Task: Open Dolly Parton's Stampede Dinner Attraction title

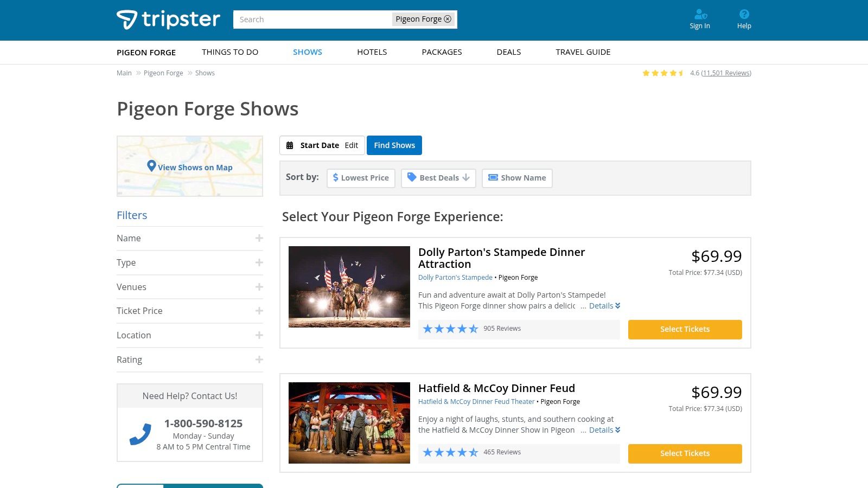Action: [502, 258]
